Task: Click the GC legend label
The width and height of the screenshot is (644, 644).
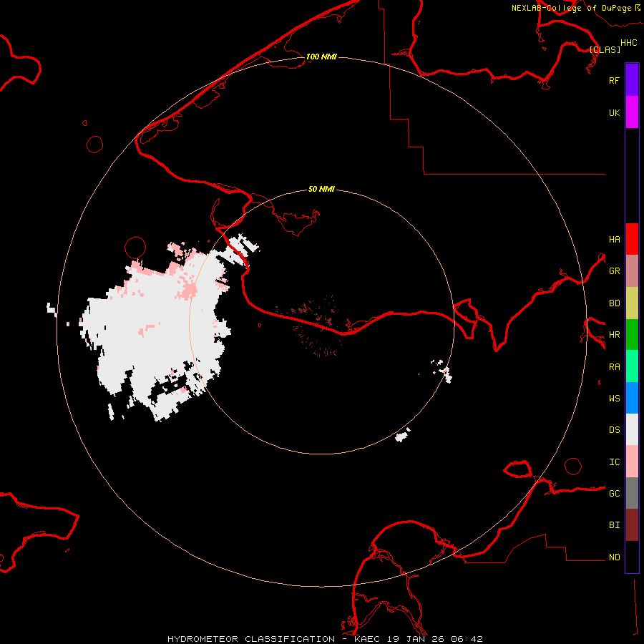Action: coord(614,494)
